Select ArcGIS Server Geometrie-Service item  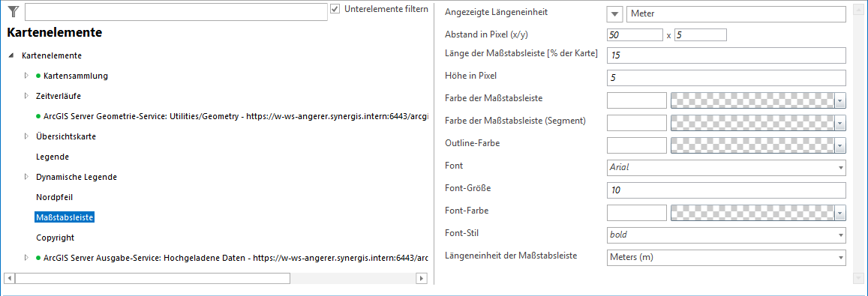[x=236, y=116]
